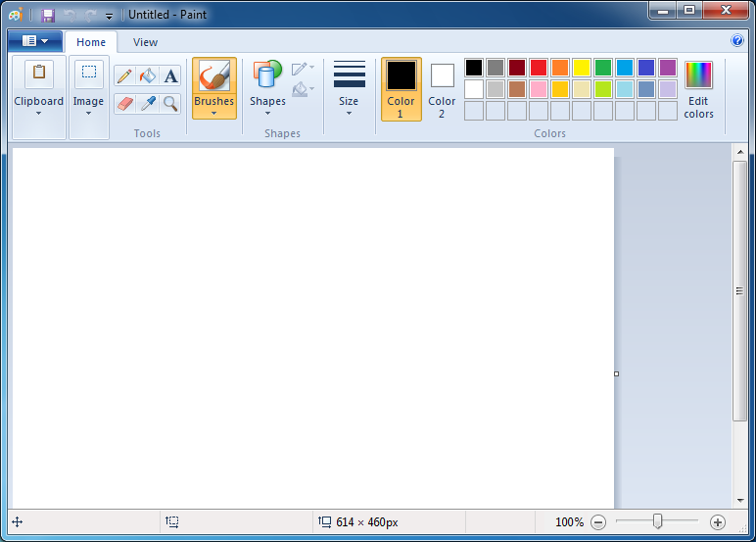Select the Fill with color bucket tool
Screen dimensions: 756x542
click(x=148, y=76)
